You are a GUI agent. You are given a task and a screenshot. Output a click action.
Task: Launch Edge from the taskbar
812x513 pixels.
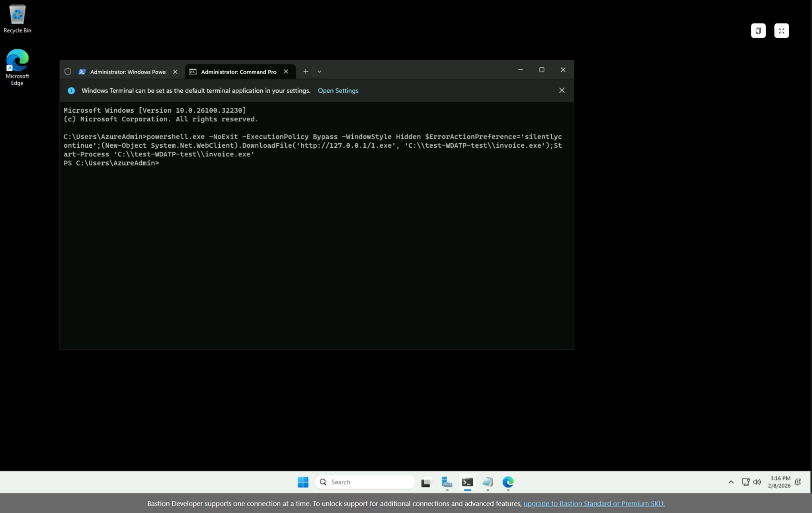[508, 482]
